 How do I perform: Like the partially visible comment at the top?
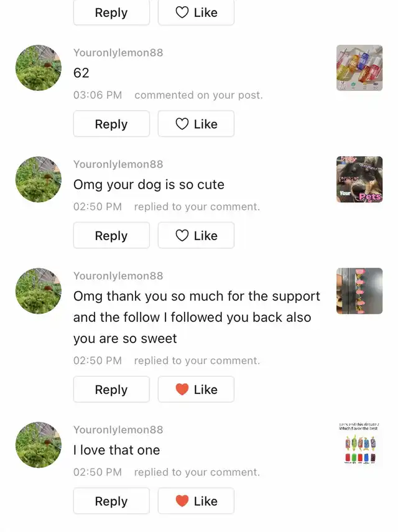tap(196, 12)
